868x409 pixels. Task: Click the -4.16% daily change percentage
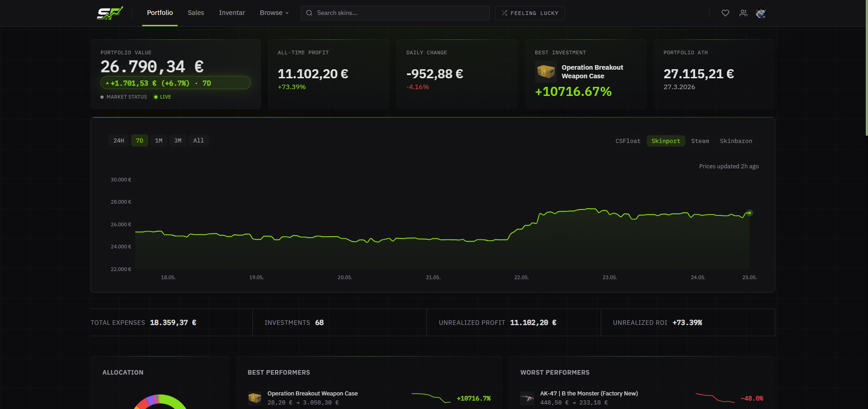(x=417, y=87)
